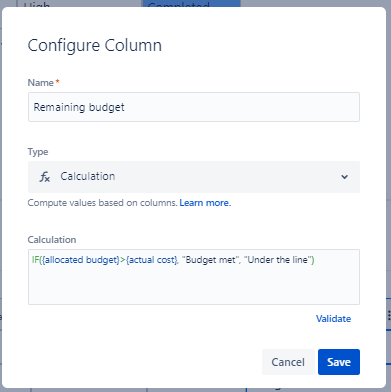Click the Validate link
This screenshot has width=391, height=392.
point(333,319)
